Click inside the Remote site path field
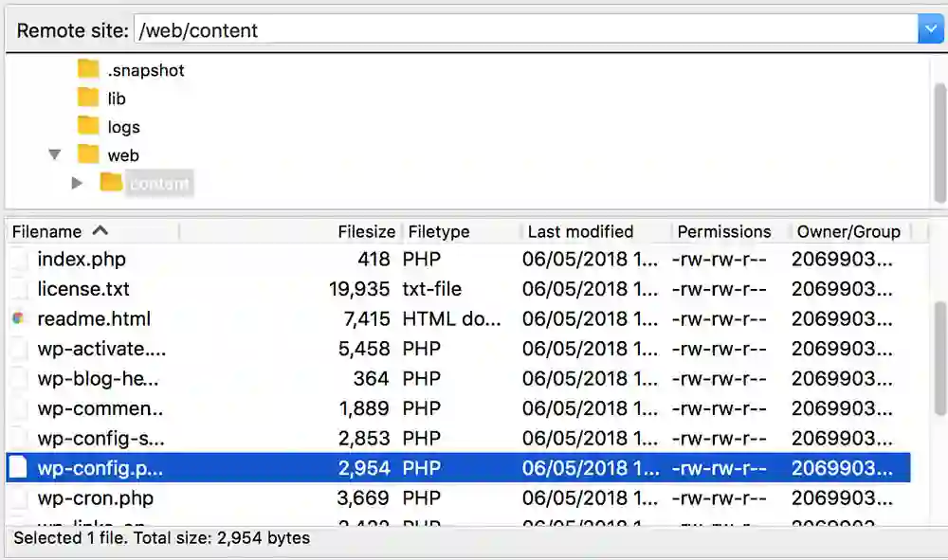Image resolution: width=948 pixels, height=560 pixels. point(379,29)
